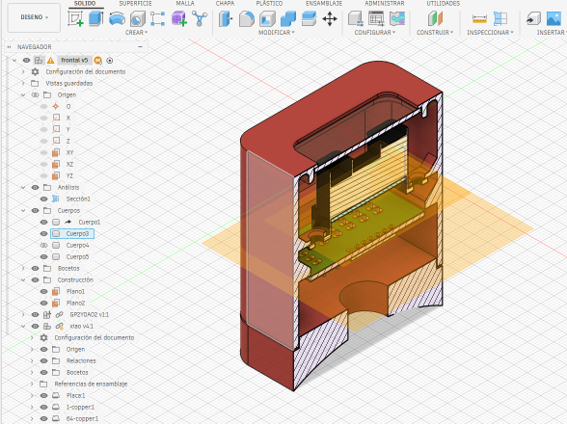The width and height of the screenshot is (567, 424).
Task: Select the Placa1 body
Action: coord(76,395)
